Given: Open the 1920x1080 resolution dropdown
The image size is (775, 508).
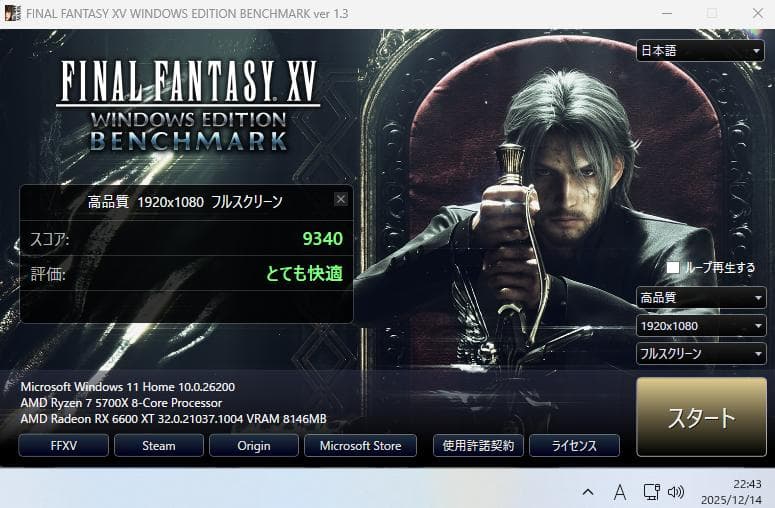Looking at the screenshot, I should click(701, 326).
